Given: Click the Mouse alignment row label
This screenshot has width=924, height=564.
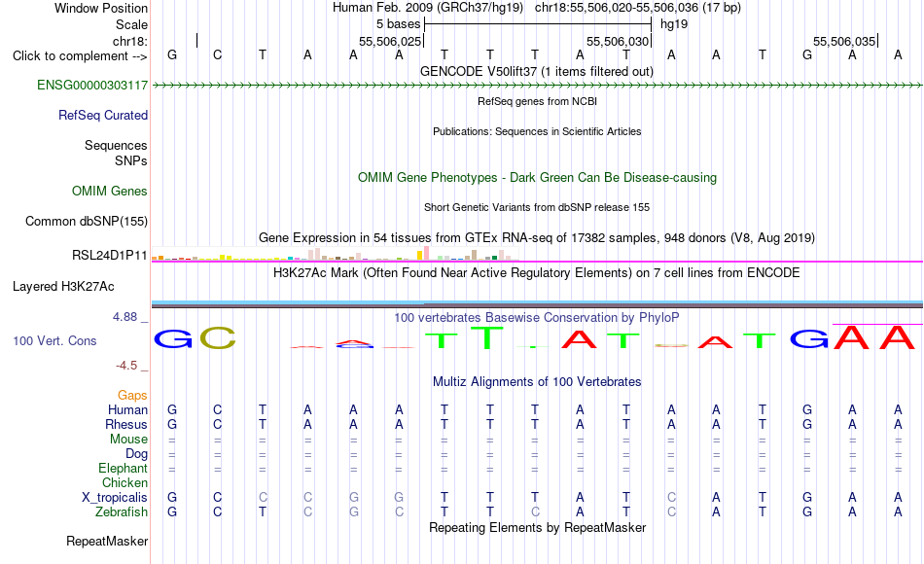Looking at the screenshot, I should (x=128, y=440).
